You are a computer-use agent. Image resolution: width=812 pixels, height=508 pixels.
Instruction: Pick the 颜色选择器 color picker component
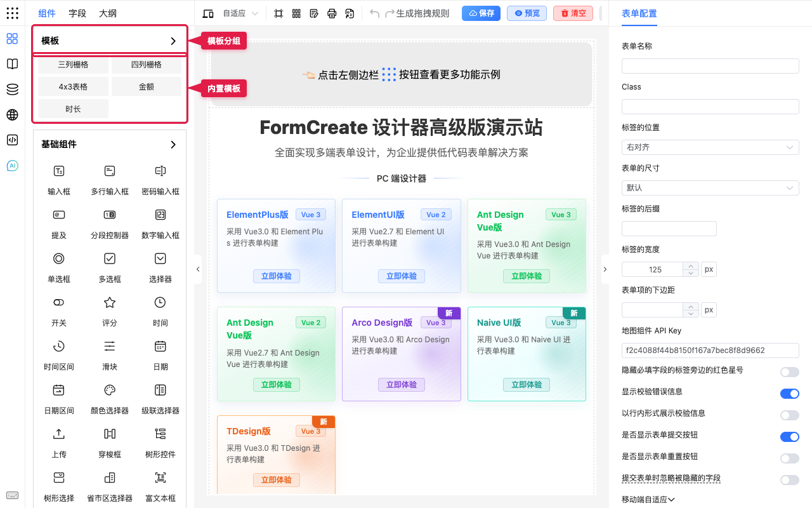click(110, 399)
